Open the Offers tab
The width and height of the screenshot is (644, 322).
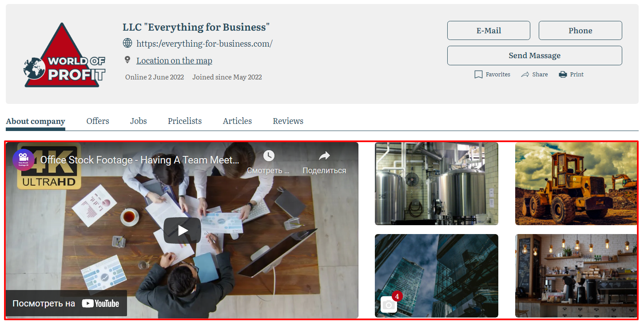[98, 121]
